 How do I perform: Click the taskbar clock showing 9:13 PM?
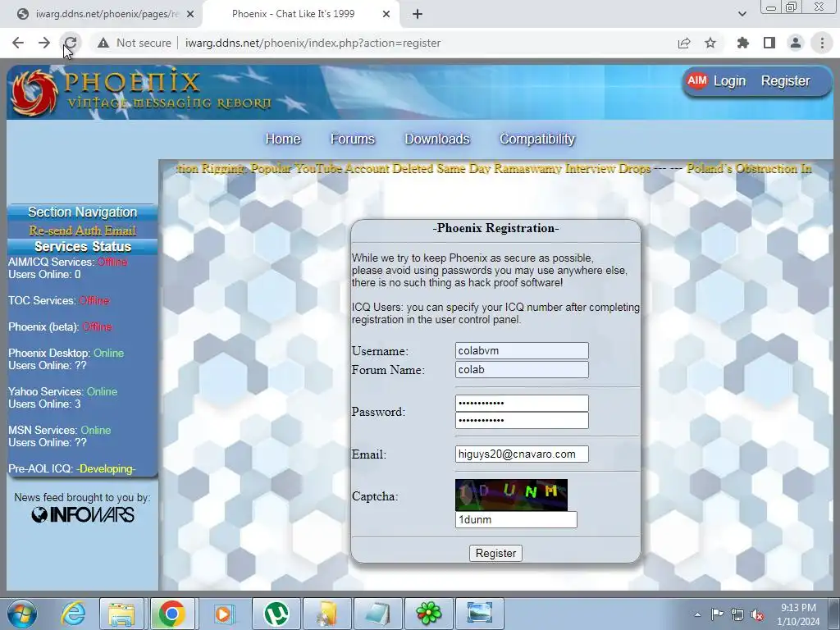pyautogui.click(x=798, y=614)
